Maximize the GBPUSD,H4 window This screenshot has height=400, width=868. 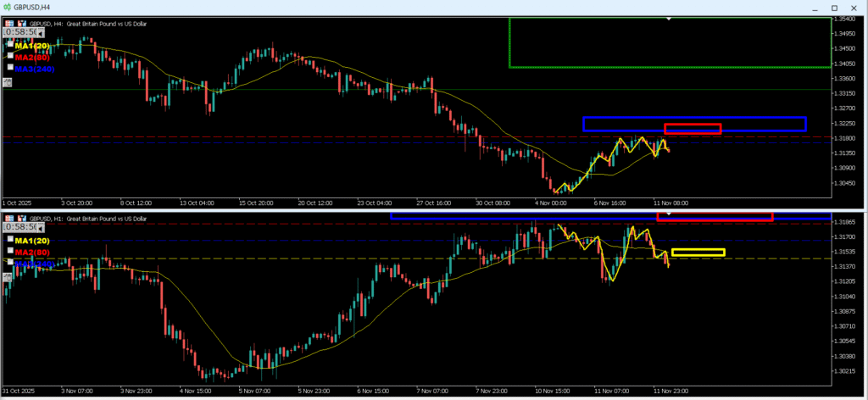point(834,7)
